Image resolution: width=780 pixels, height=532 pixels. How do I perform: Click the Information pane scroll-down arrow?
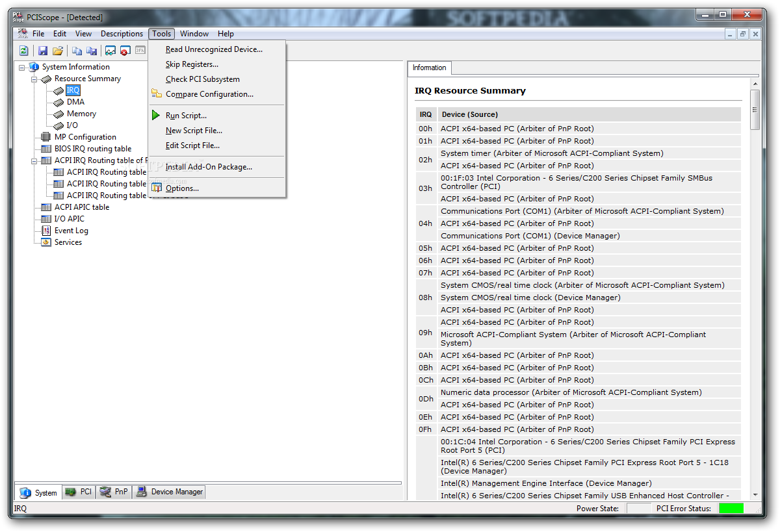(x=755, y=494)
